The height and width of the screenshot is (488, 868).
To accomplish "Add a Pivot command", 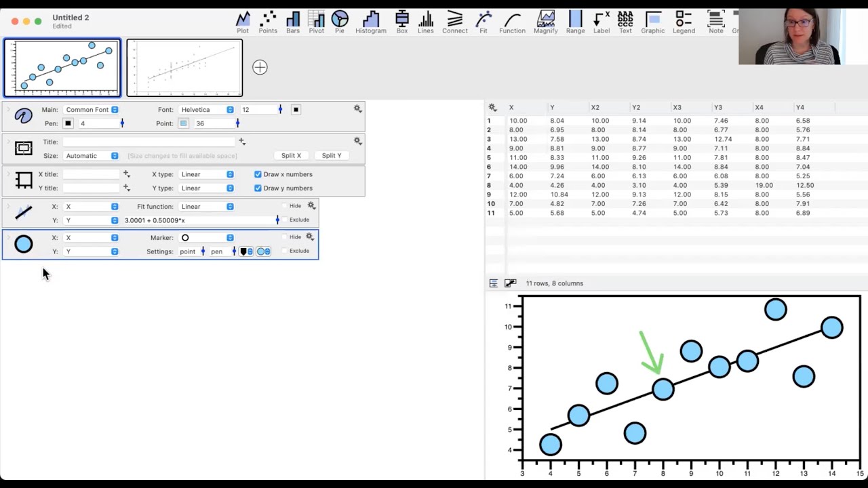I will [x=317, y=22].
